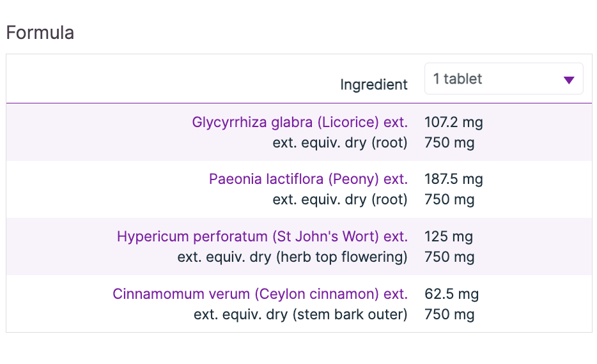Click the Licorice root dry equivalent label

pos(340,142)
